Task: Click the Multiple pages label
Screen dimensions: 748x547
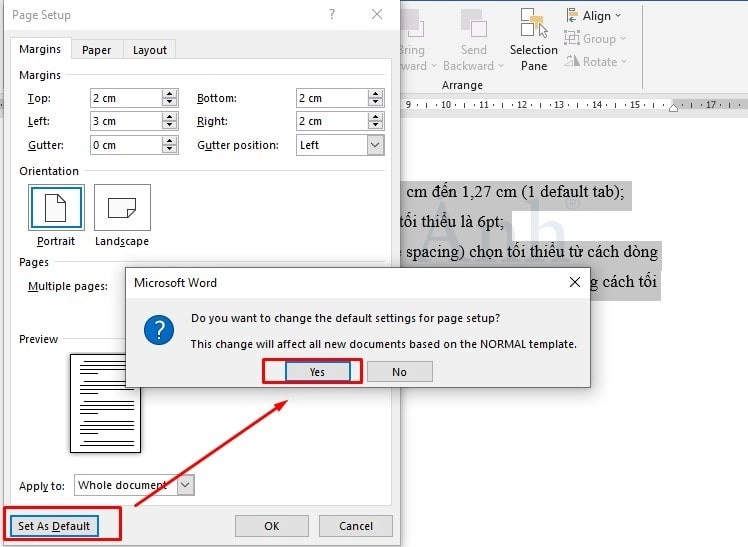Action: tap(68, 286)
